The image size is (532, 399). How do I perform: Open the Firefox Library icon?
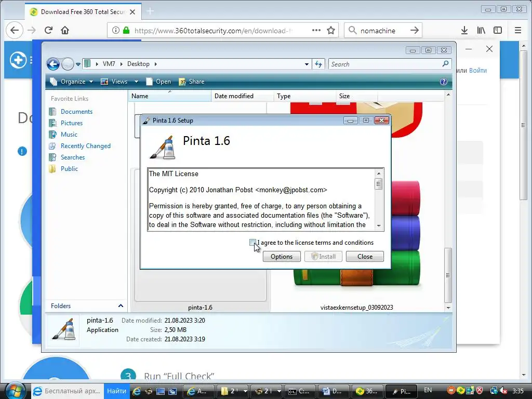481,30
